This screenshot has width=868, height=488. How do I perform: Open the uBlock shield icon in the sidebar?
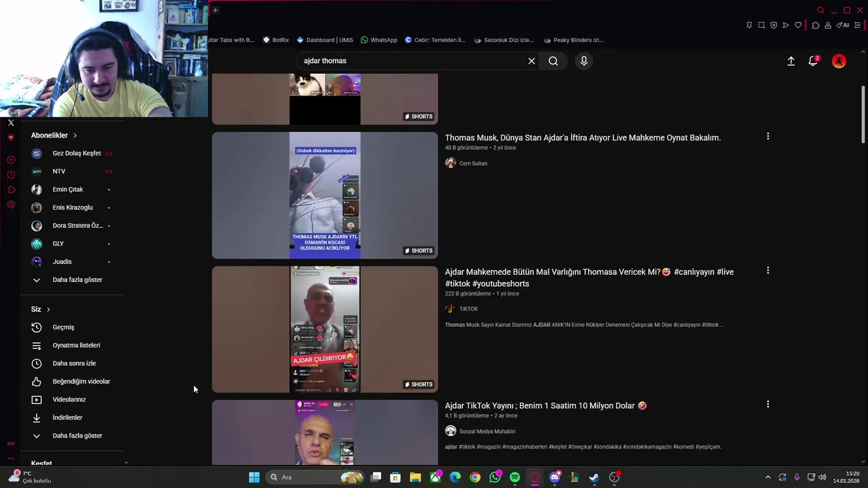point(11,137)
